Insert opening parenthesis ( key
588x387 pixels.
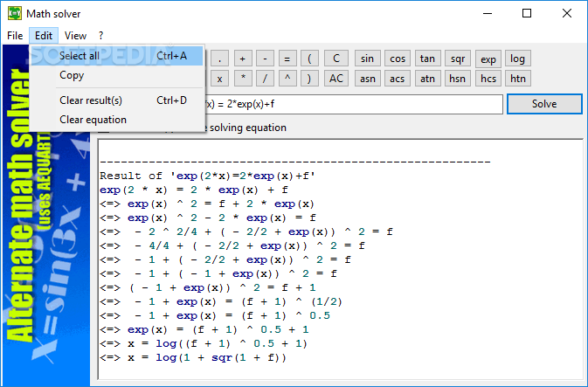click(x=309, y=59)
